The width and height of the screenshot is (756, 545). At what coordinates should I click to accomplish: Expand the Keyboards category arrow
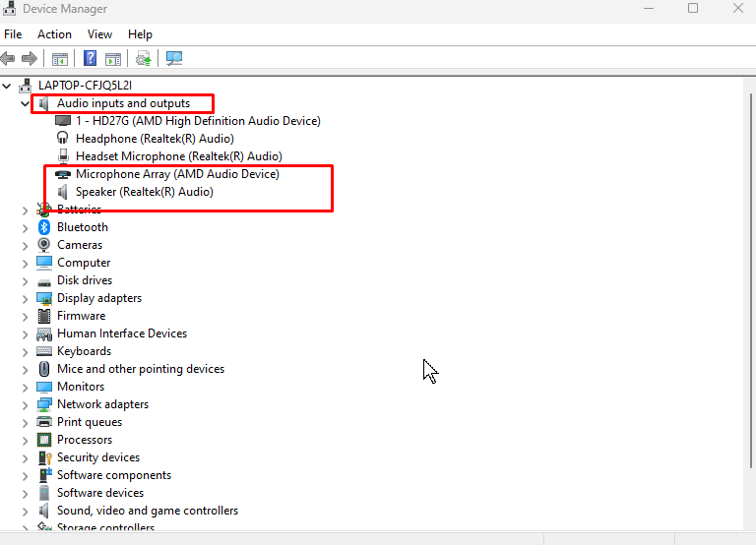pyautogui.click(x=26, y=351)
